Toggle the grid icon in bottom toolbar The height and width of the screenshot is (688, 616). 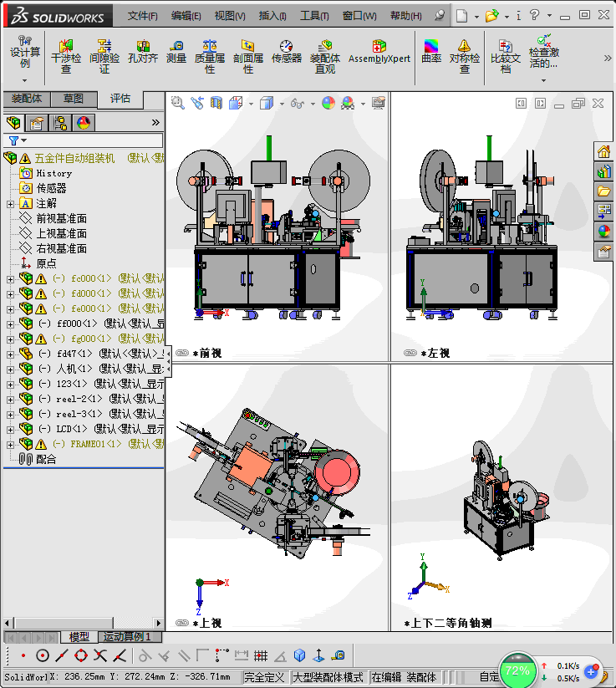click(261, 655)
